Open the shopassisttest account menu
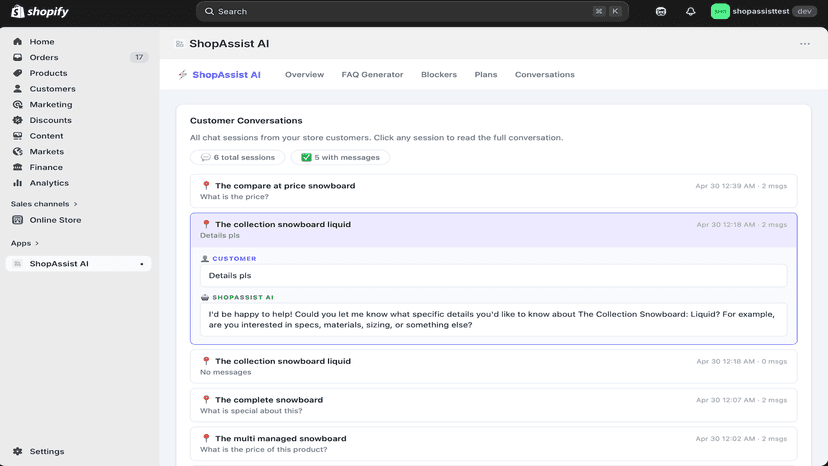 tap(764, 11)
